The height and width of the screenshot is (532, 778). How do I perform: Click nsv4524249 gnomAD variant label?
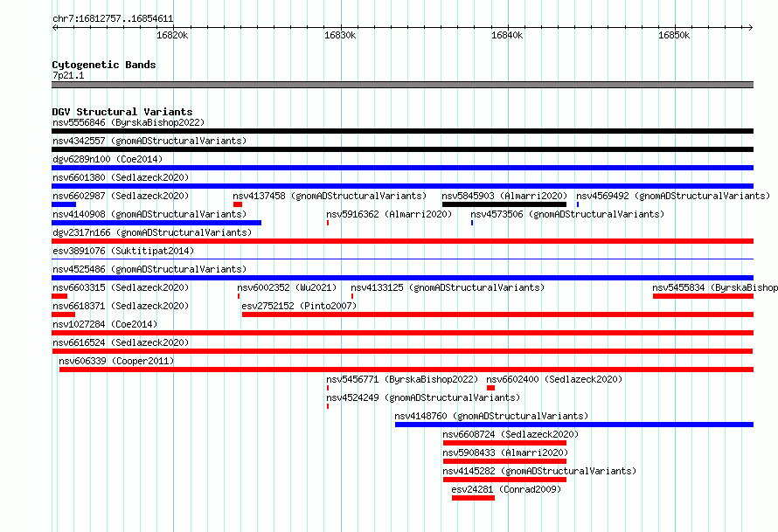coord(423,397)
